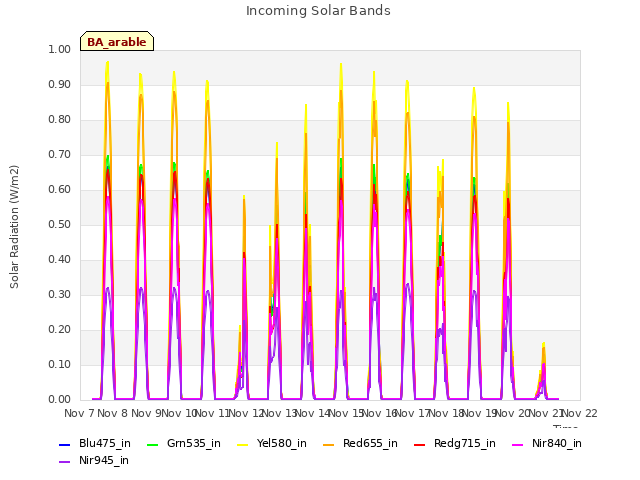640x480 pixels.
Task: Click the Red655_in legend color marker
Action: (x=329, y=444)
